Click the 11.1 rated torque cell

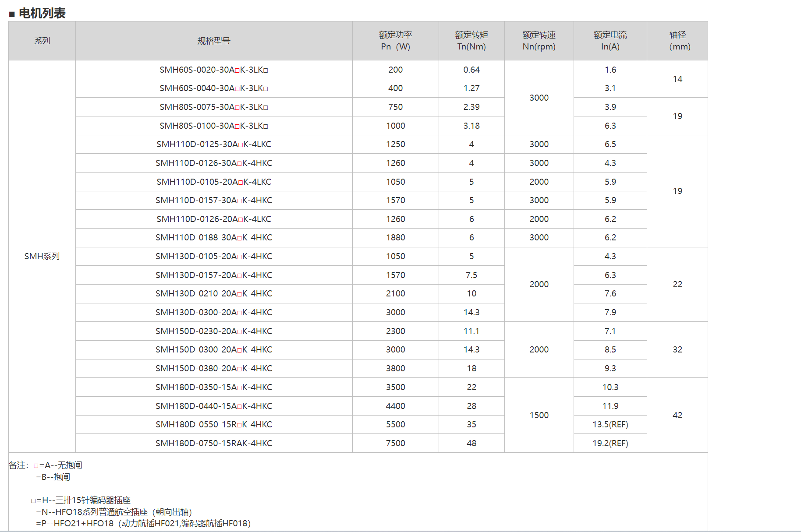(x=471, y=331)
